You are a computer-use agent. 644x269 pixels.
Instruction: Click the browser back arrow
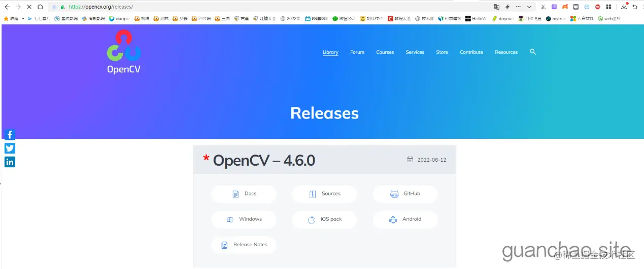(x=7, y=7)
